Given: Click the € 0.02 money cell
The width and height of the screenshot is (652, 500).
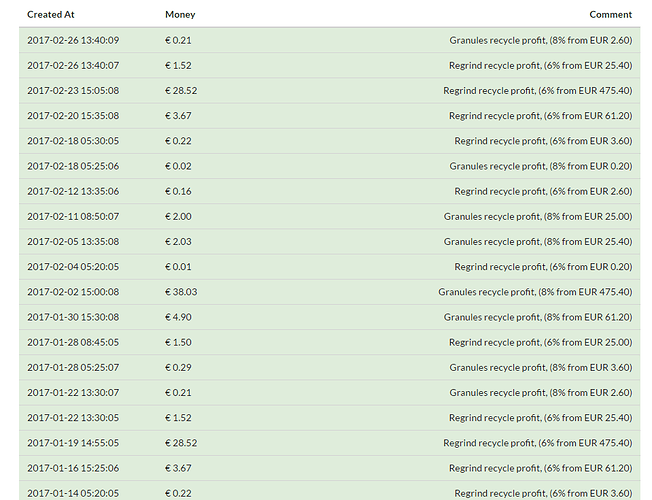Looking at the screenshot, I should pyautogui.click(x=178, y=166).
